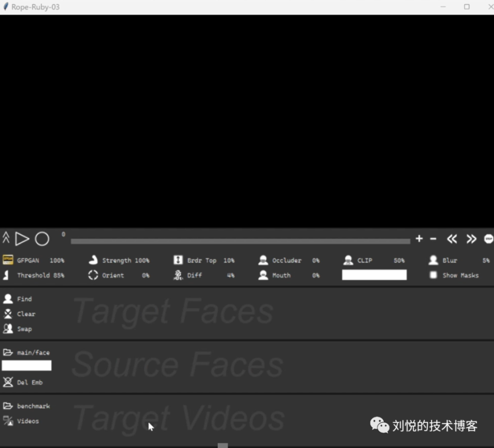
Task: Click the Clear faces icon
Action: (x=8, y=314)
